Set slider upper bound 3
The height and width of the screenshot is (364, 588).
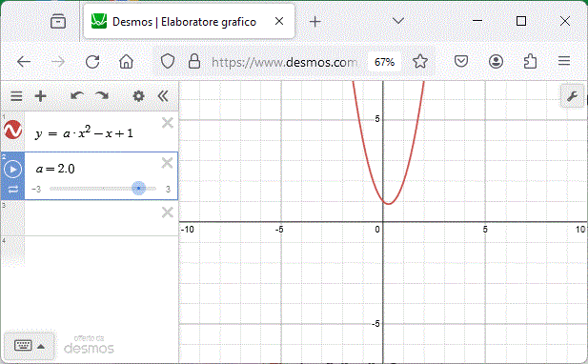pyautogui.click(x=168, y=189)
